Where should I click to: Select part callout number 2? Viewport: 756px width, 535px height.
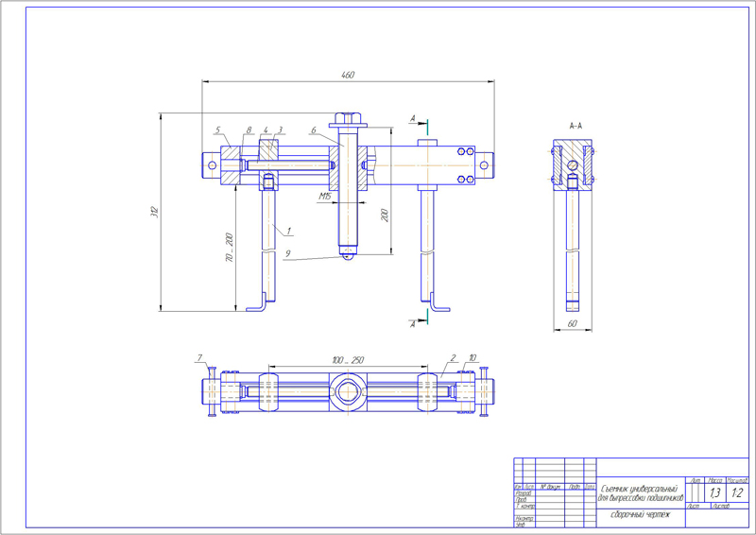pyautogui.click(x=453, y=357)
